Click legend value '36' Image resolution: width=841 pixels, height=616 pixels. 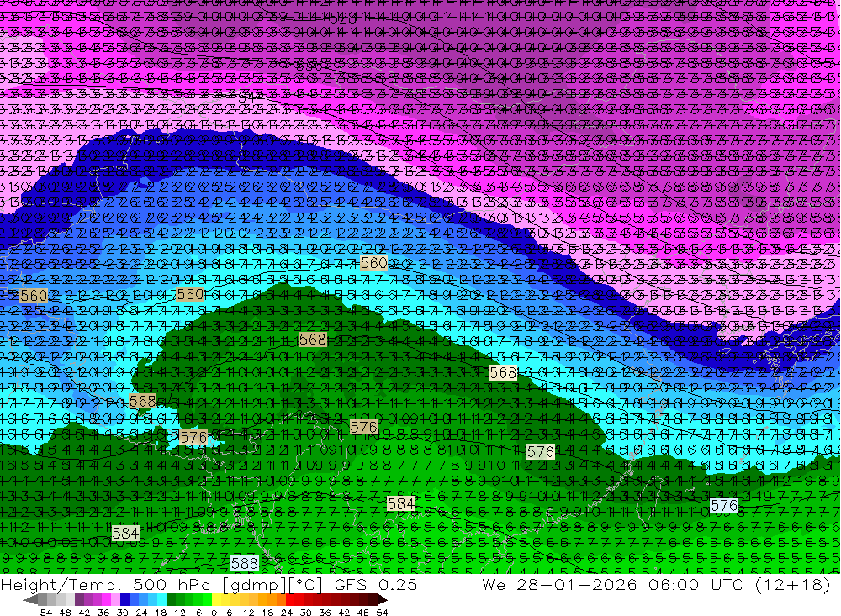point(325,613)
